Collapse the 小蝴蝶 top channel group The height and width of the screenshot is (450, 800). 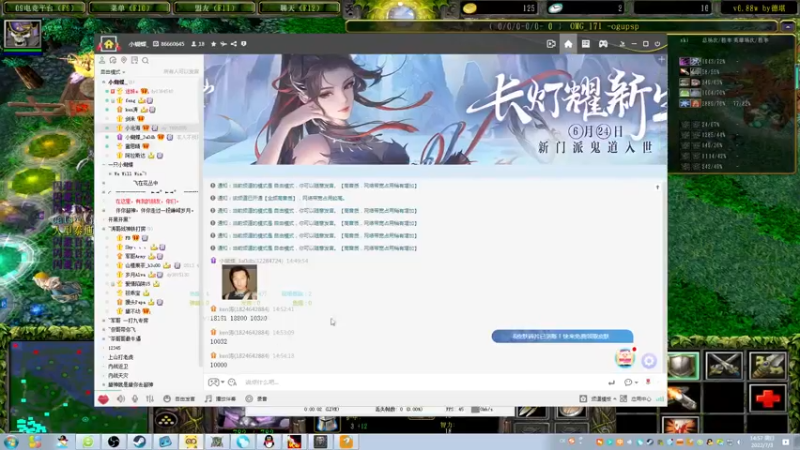(x=104, y=82)
